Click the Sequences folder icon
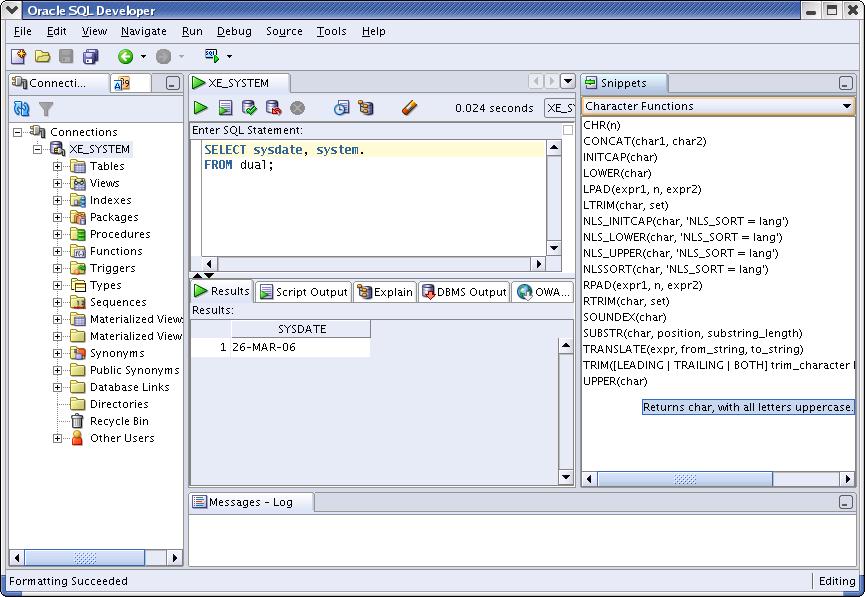The width and height of the screenshot is (865, 597). point(78,302)
